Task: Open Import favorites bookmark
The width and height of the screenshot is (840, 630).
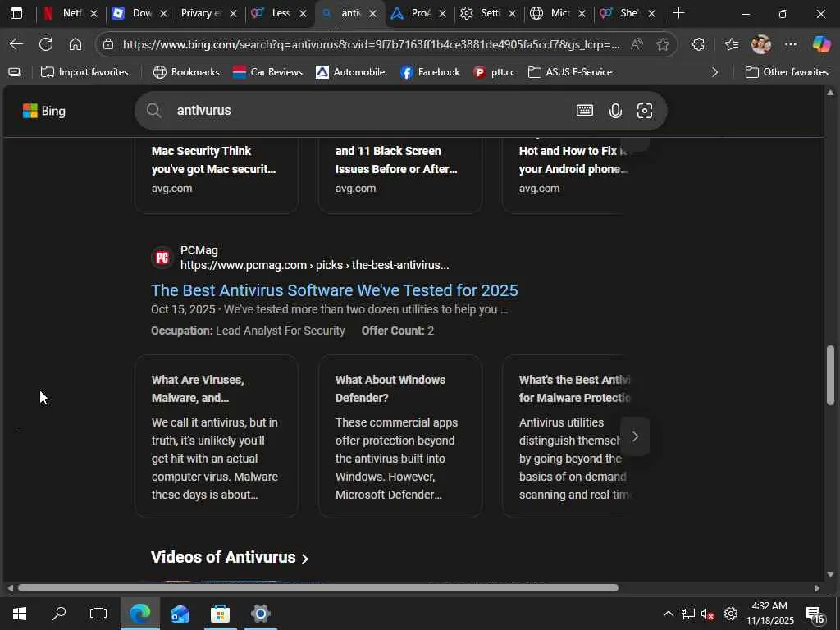Action: (84, 72)
